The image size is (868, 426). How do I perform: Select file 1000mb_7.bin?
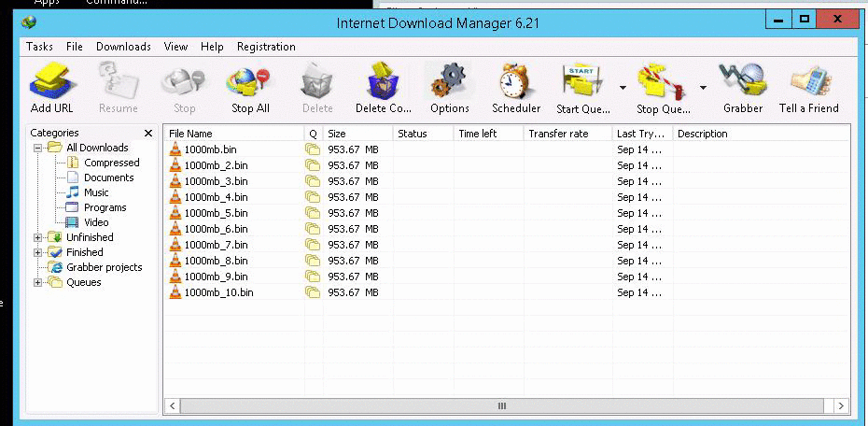click(x=216, y=245)
